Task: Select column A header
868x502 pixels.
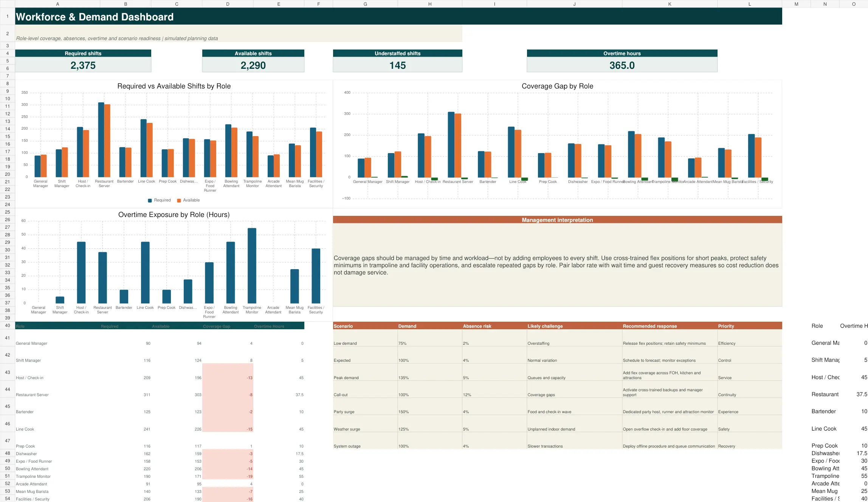Action: pyautogui.click(x=57, y=4)
